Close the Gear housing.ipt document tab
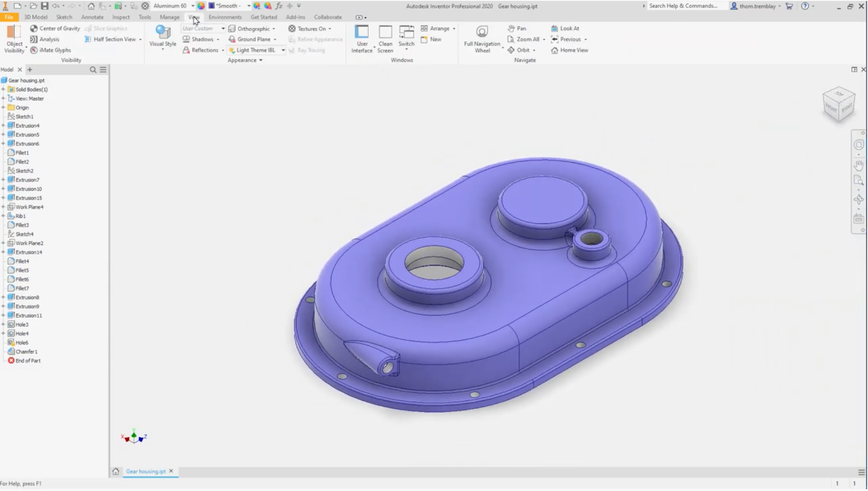 point(171,471)
